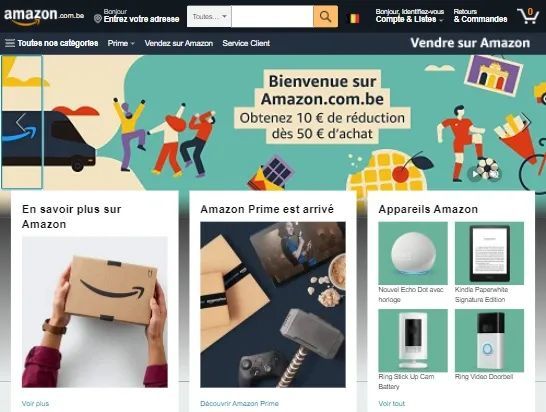Open the shopping cart icon
Image resolution: width=546 pixels, height=412 pixels.
528,16
